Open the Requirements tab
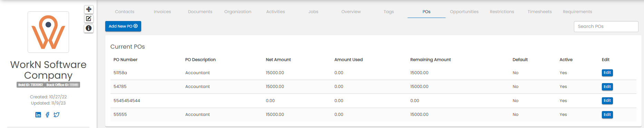The height and width of the screenshot is (128, 644). (x=577, y=12)
